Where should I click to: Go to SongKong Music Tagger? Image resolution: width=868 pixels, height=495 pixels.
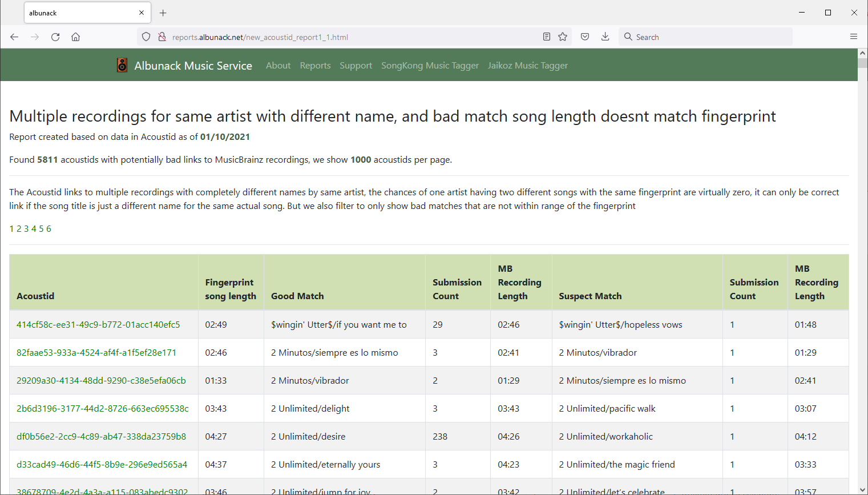[430, 66]
